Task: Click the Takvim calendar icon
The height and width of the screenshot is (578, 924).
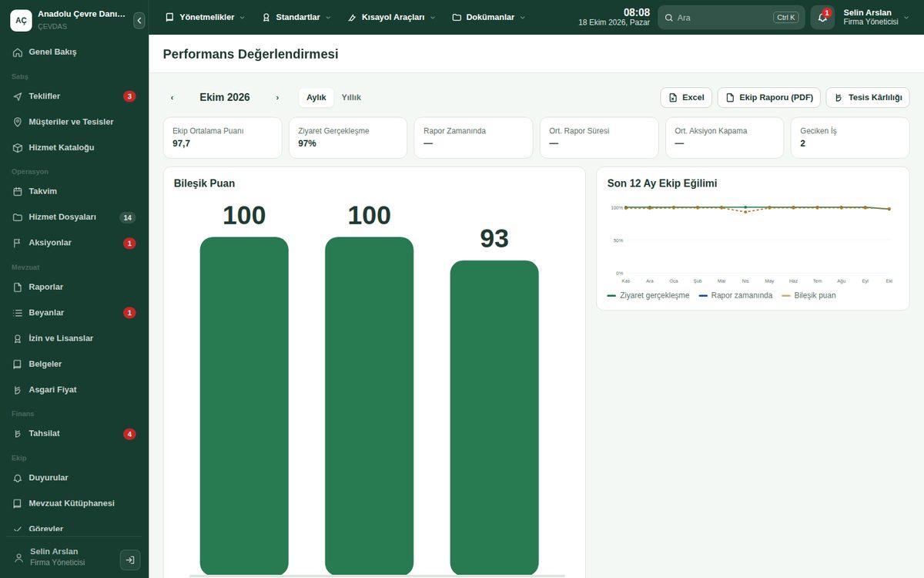Action: point(18,191)
